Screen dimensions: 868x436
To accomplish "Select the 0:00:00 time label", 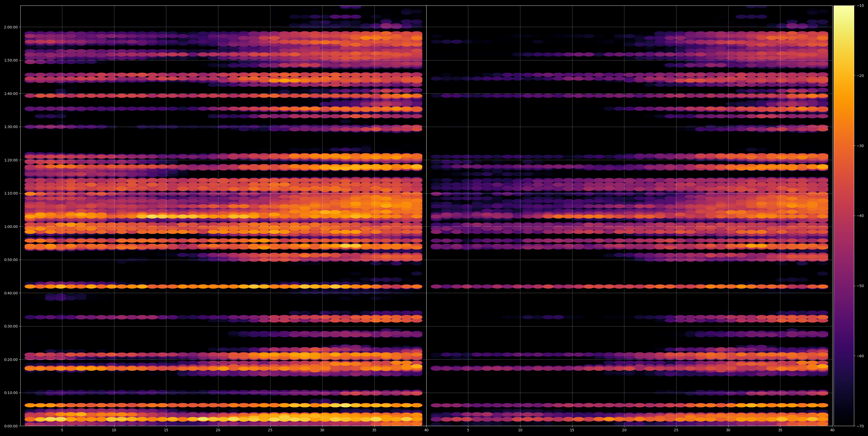I will tap(11, 426).
